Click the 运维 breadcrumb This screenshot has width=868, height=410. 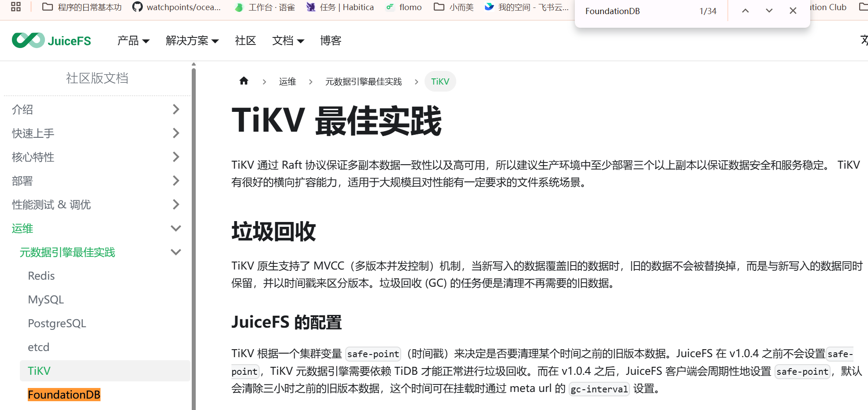pyautogui.click(x=287, y=81)
